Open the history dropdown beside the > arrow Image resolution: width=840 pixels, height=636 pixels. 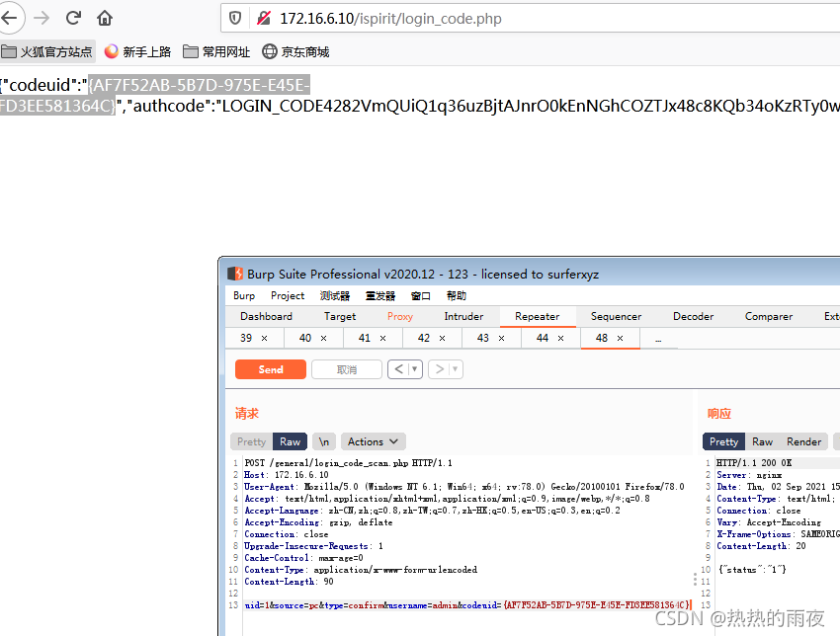[456, 368]
